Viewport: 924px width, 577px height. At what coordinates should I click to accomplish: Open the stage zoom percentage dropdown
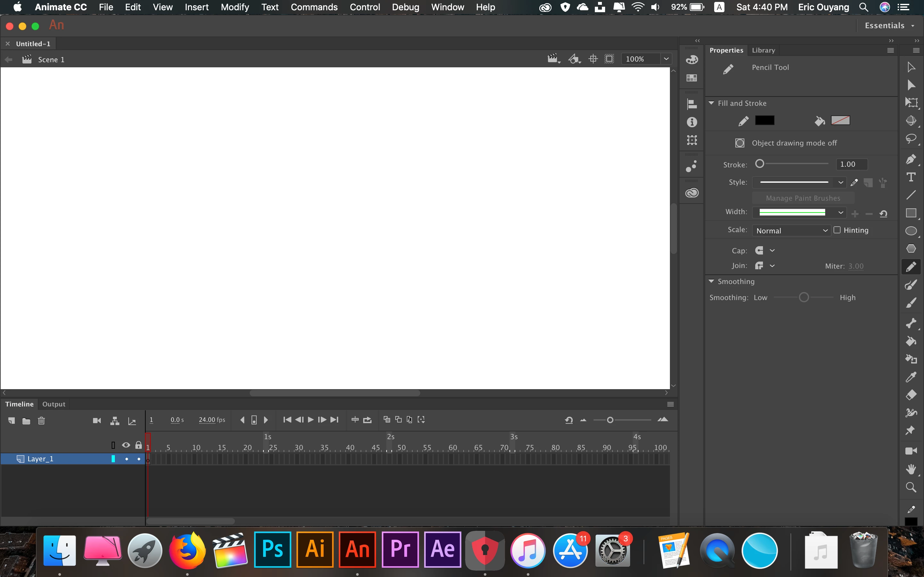click(666, 59)
